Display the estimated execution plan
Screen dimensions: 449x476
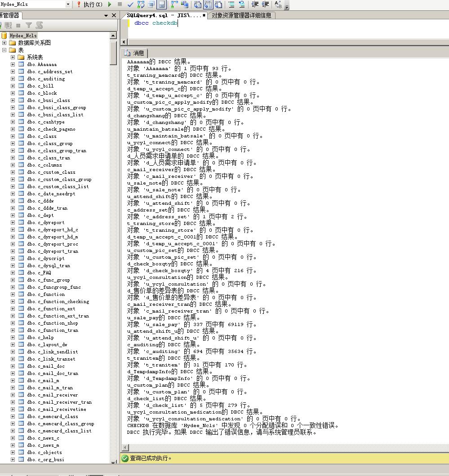[141, 4]
